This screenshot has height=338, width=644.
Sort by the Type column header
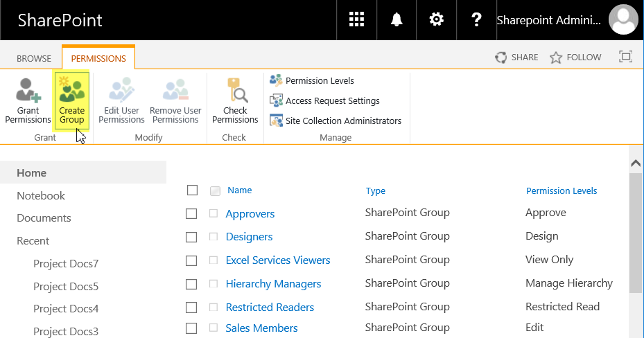375,191
